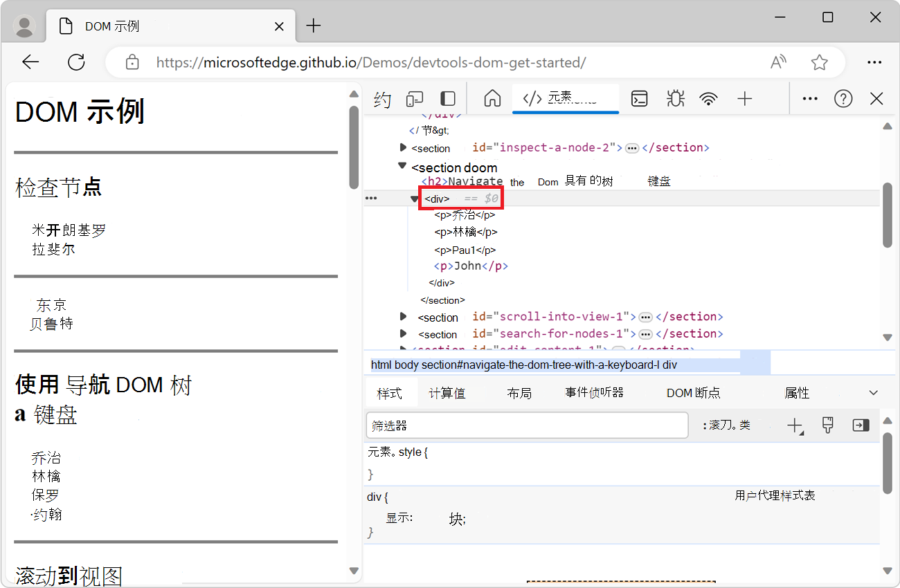Click the 用户代理样式表 label
The image size is (900, 588).
(x=775, y=496)
